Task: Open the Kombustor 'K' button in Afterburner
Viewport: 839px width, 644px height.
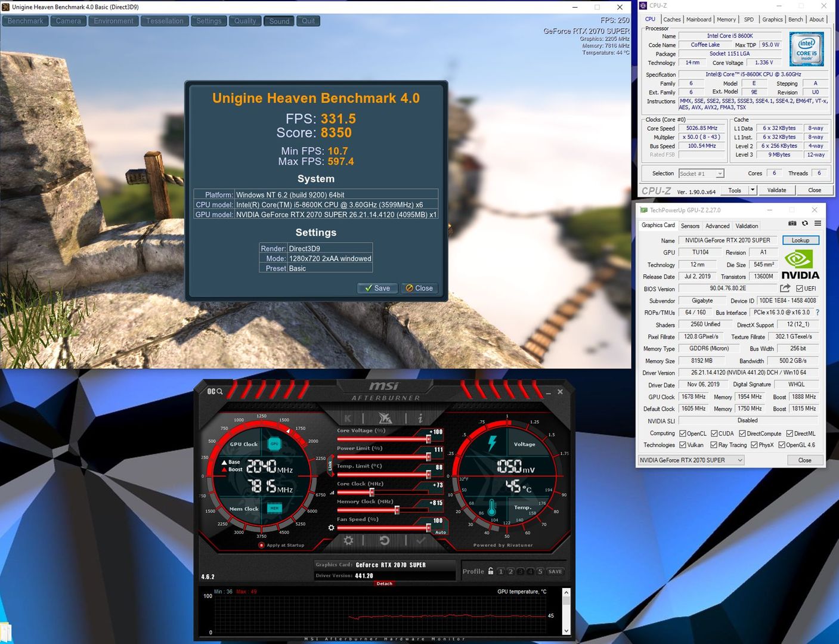Action: [348, 418]
